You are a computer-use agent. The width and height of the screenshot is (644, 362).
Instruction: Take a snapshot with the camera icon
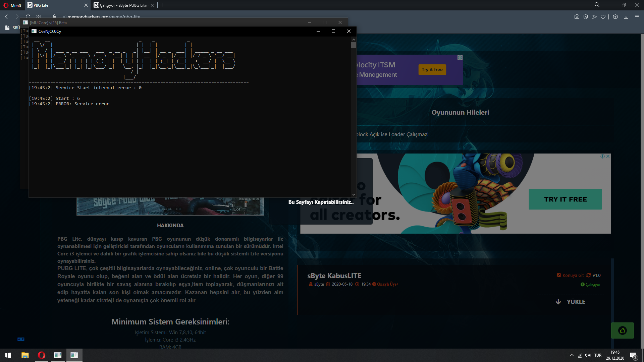(x=577, y=17)
